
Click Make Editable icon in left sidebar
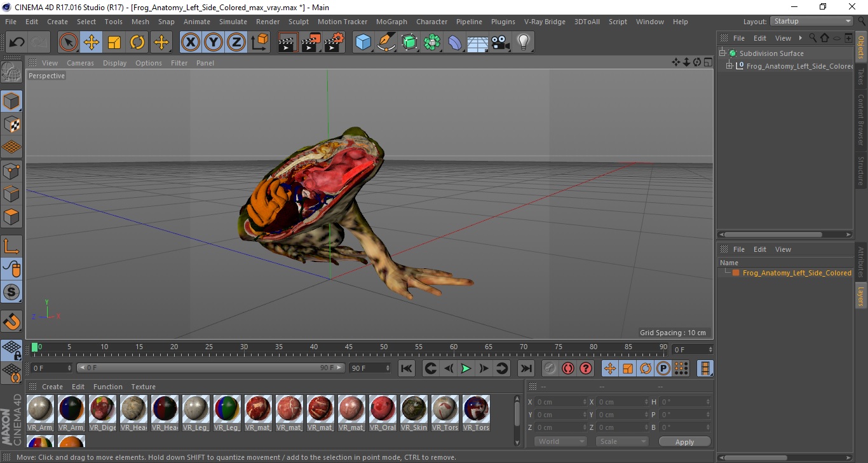(11, 71)
